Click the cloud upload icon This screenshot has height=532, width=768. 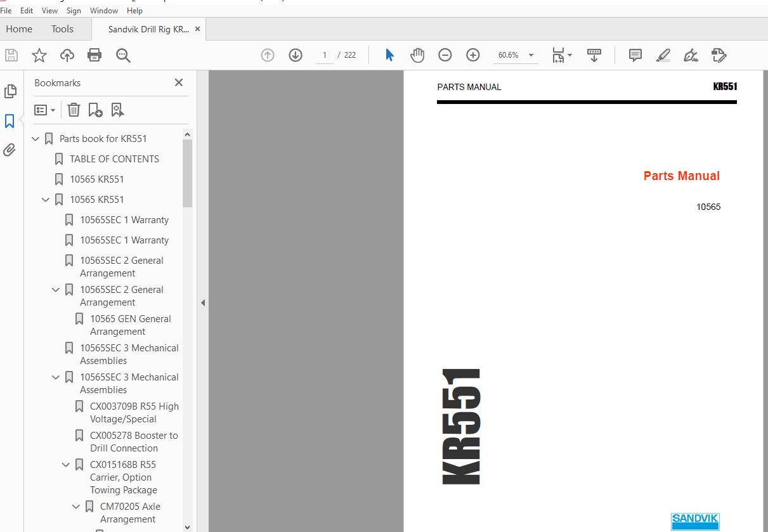coord(67,55)
